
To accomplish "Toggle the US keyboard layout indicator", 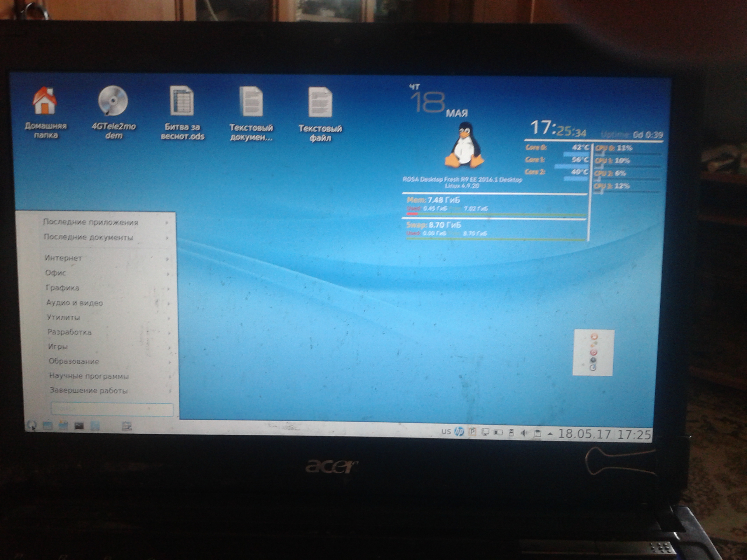I will (446, 431).
